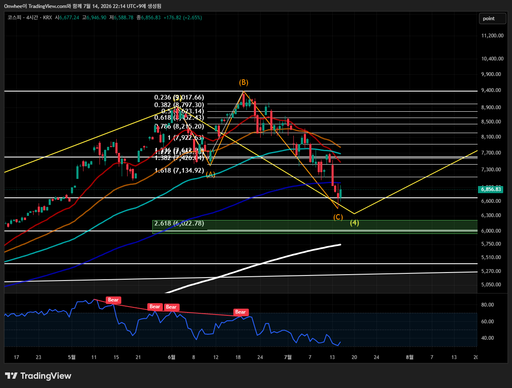Click the (A) wave label

(x=210, y=174)
